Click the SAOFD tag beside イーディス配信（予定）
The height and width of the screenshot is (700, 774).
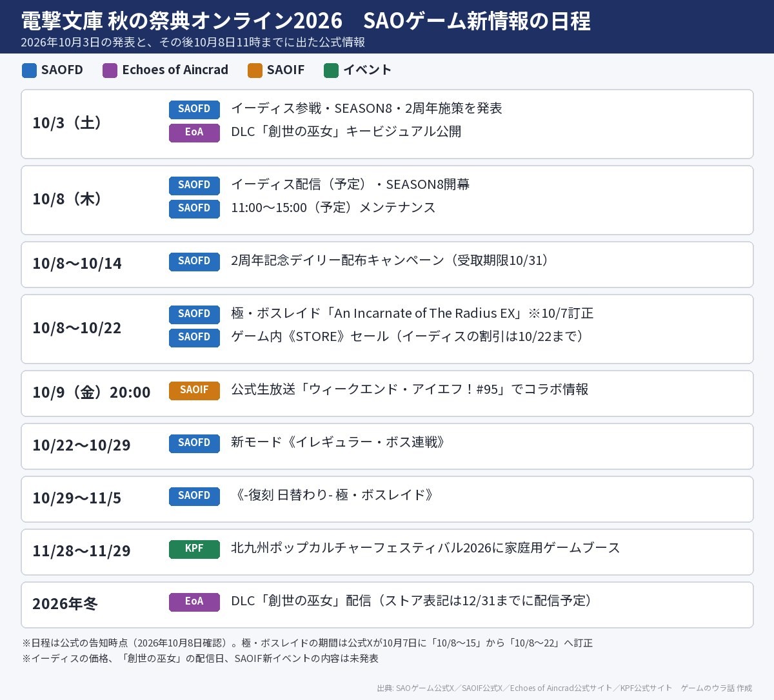[x=194, y=185]
